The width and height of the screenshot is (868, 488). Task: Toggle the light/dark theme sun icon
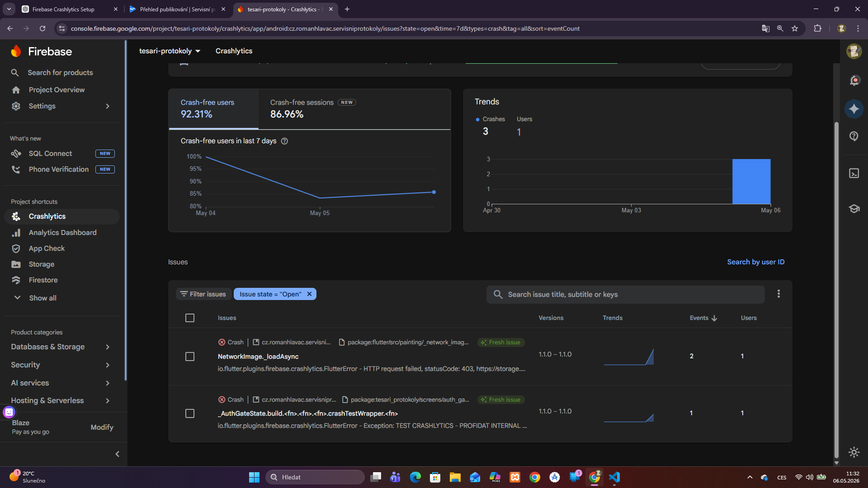[x=854, y=452]
